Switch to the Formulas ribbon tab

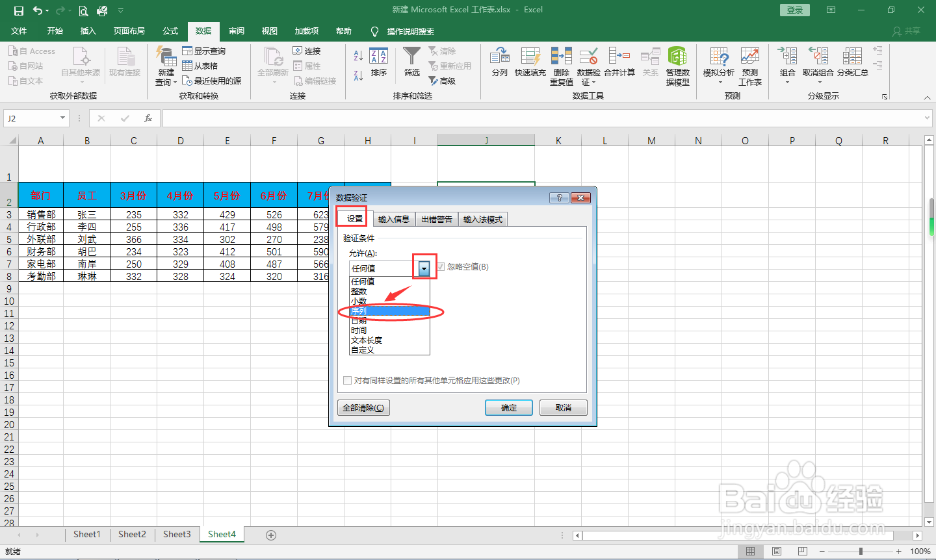click(x=170, y=31)
